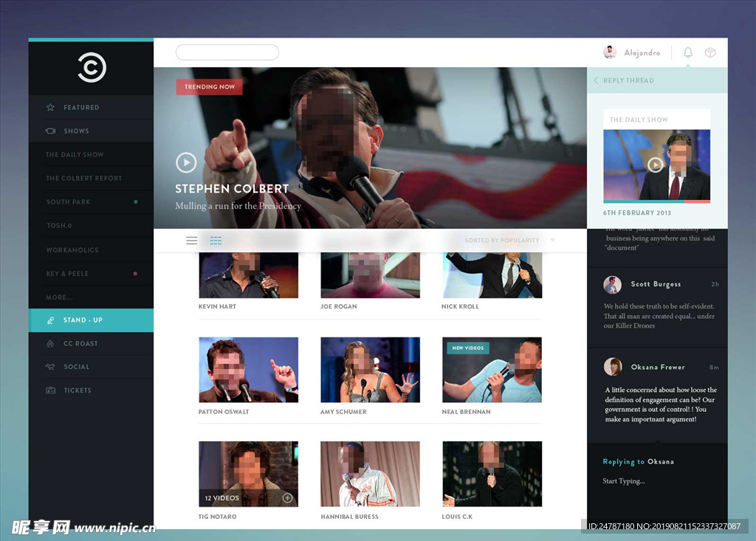Click Oksana Frewer name
The height and width of the screenshot is (541, 756).
point(658,367)
